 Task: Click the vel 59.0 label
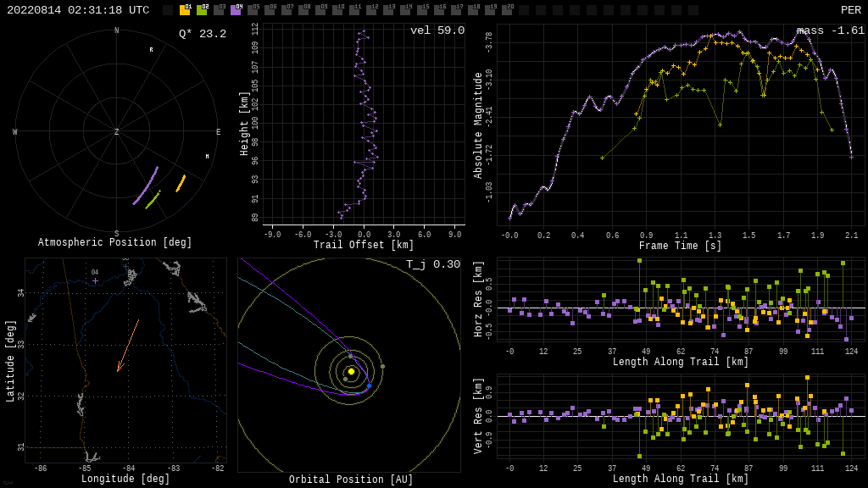coord(437,30)
